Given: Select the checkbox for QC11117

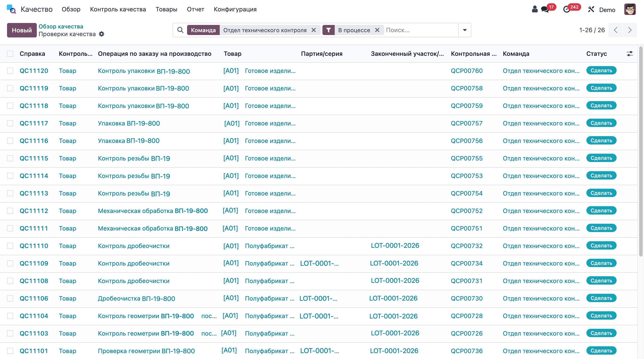Looking at the screenshot, I should (10, 123).
